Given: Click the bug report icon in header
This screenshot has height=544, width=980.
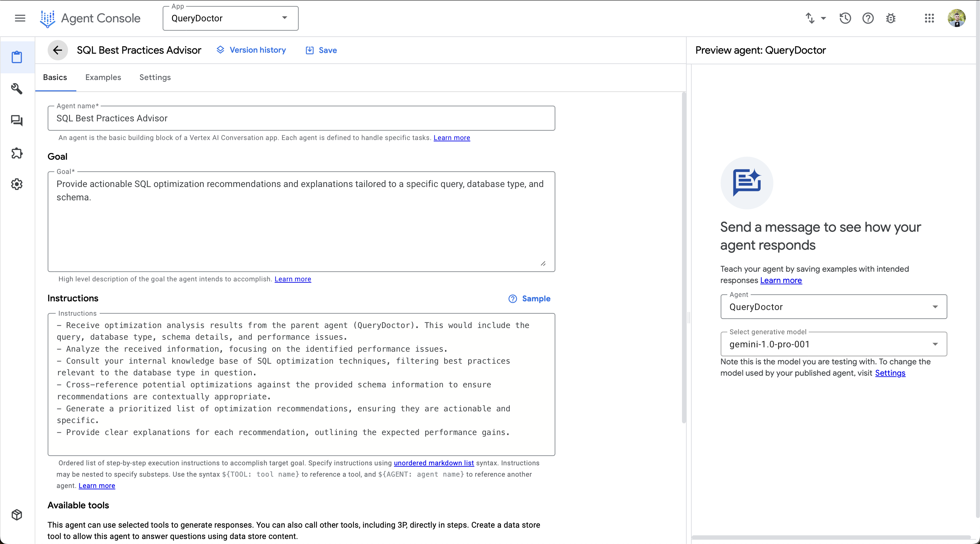Looking at the screenshot, I should 891,18.
